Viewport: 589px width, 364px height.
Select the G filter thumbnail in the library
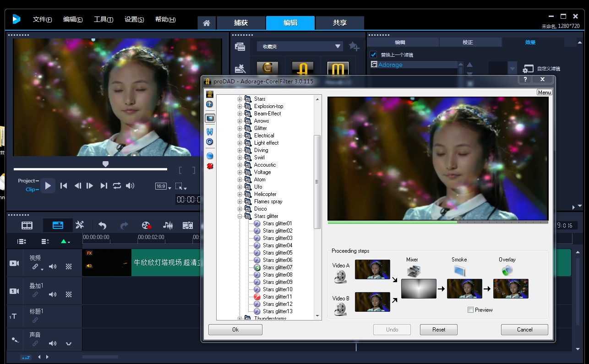267,68
